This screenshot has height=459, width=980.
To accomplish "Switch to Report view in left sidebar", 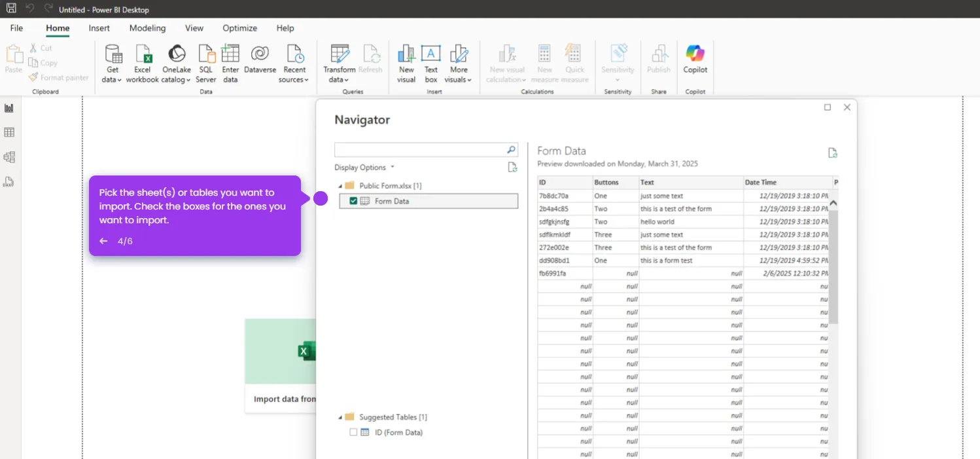I will pyautogui.click(x=9, y=108).
